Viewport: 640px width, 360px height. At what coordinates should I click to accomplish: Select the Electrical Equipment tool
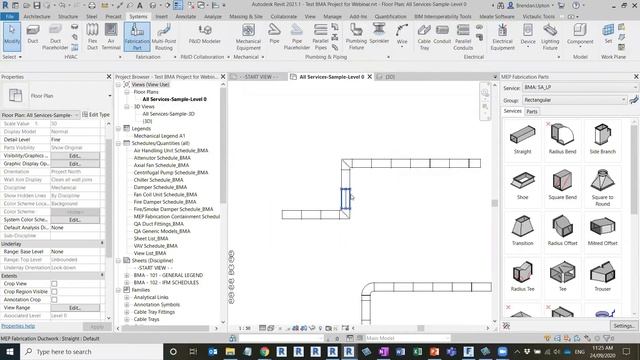point(502,37)
